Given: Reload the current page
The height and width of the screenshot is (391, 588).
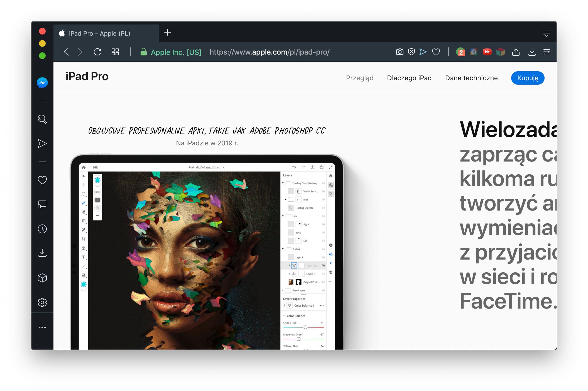Looking at the screenshot, I should (97, 52).
